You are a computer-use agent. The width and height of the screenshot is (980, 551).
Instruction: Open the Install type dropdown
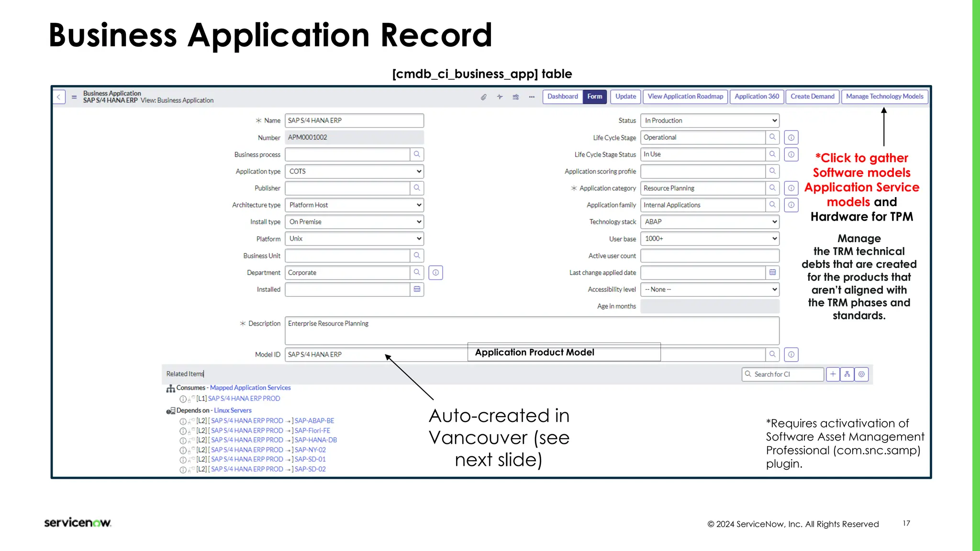[x=355, y=222]
